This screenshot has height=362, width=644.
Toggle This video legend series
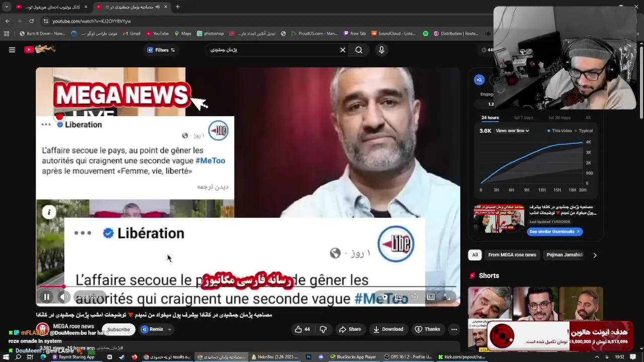pos(560,131)
